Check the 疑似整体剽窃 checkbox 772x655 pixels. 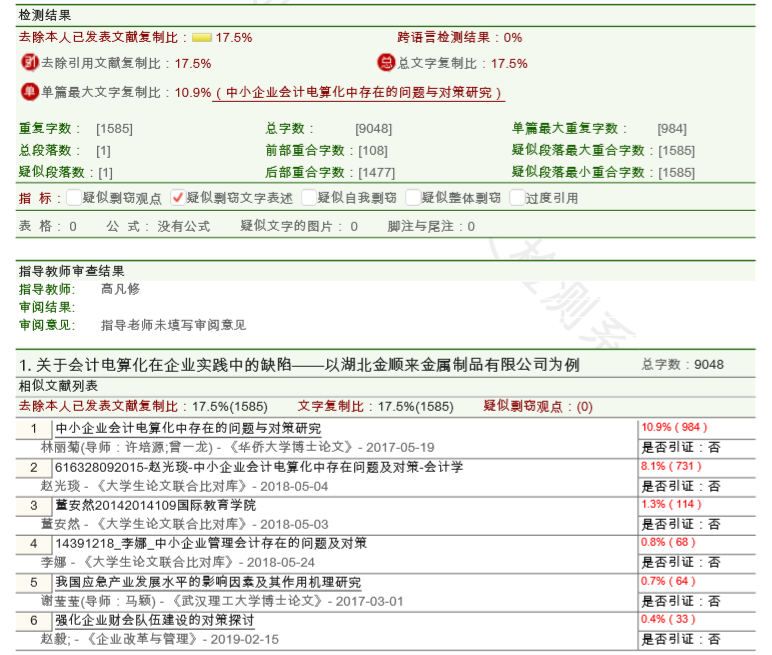413,197
